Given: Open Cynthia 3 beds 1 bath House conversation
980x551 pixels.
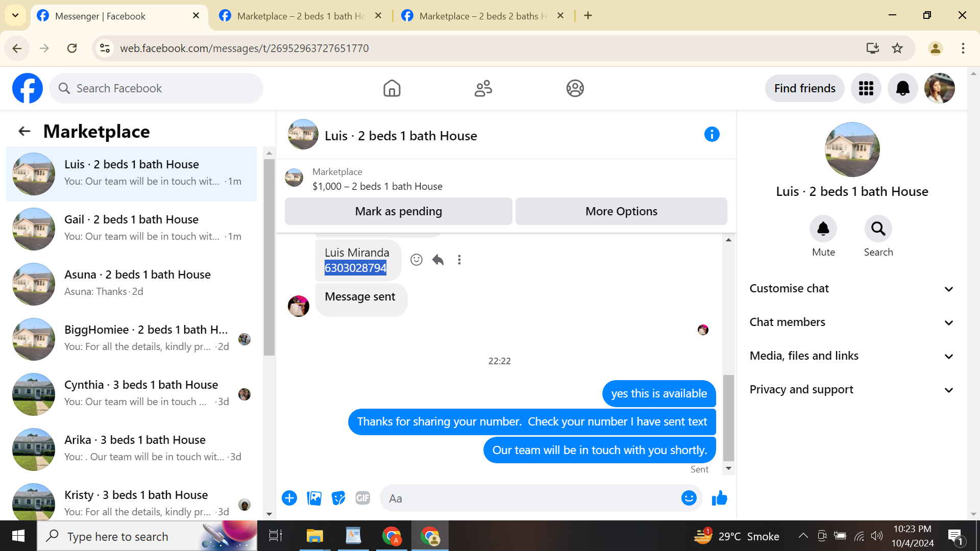Looking at the screenshot, I should coord(131,394).
